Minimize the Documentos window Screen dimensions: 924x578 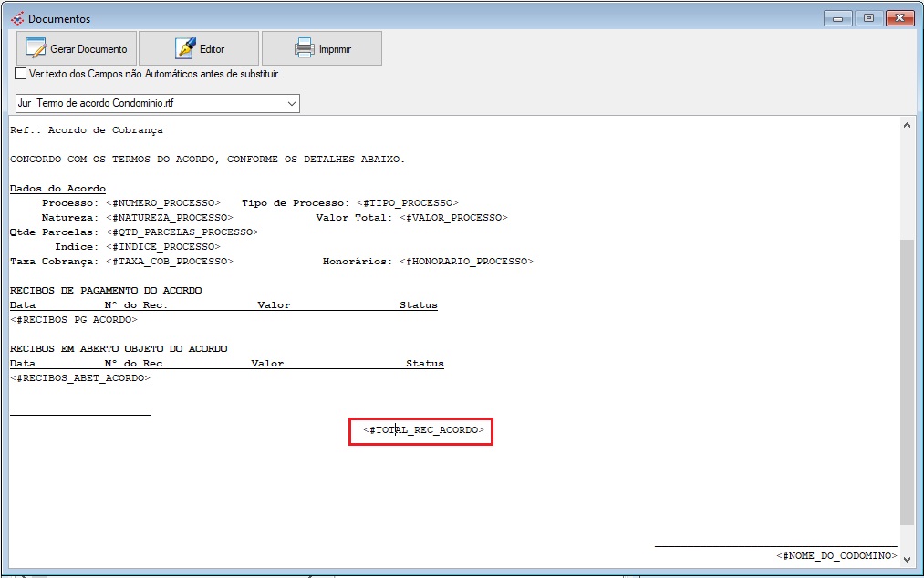click(836, 18)
